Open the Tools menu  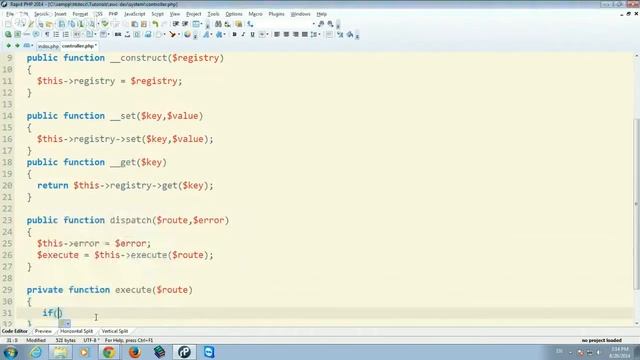(x=213, y=14)
